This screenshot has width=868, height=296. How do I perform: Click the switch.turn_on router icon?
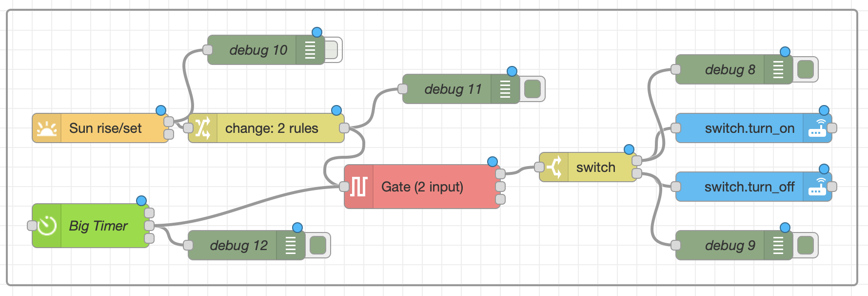pyautogui.click(x=817, y=128)
